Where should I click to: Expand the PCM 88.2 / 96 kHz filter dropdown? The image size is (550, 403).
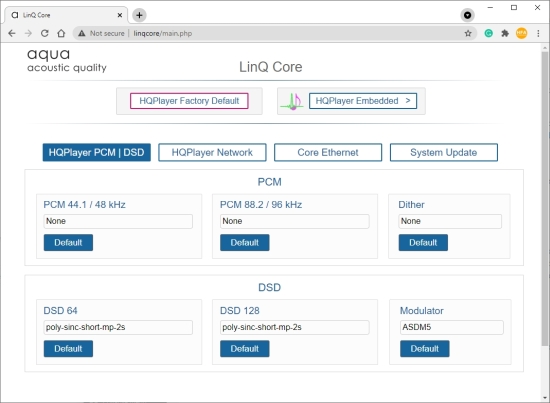[295, 221]
